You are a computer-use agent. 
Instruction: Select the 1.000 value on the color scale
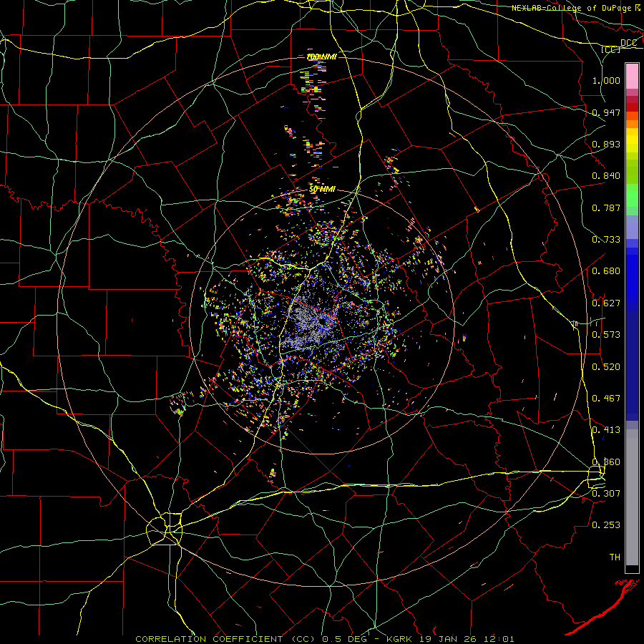pos(606,80)
